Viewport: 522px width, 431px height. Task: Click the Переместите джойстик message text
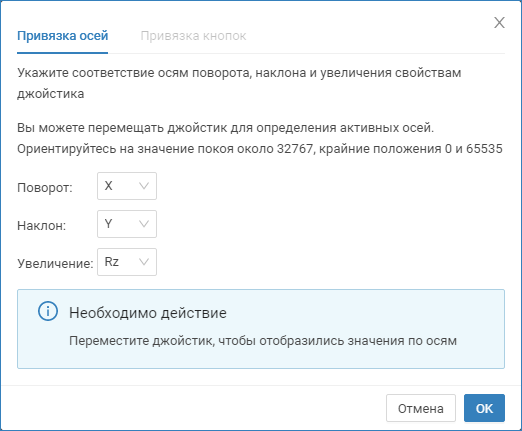tap(263, 341)
